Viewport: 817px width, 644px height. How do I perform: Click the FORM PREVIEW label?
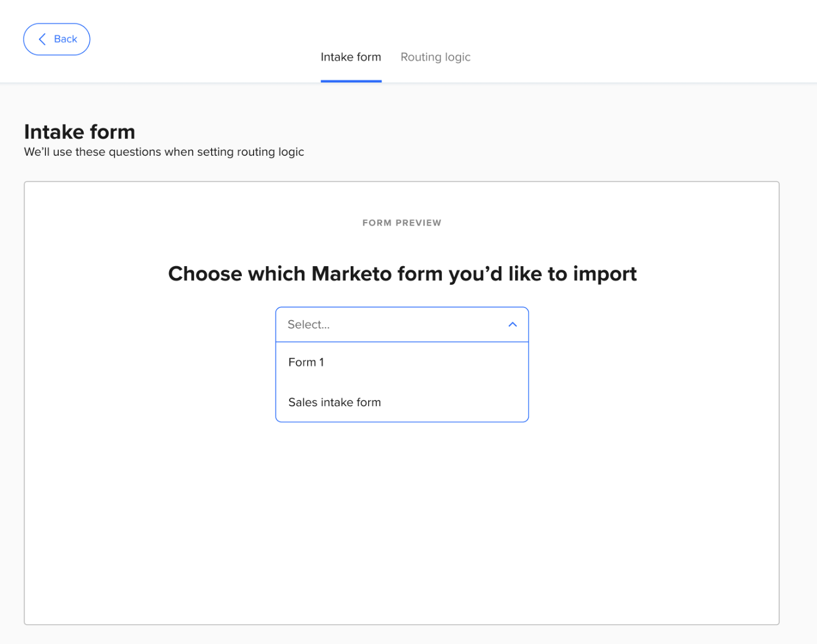point(402,223)
